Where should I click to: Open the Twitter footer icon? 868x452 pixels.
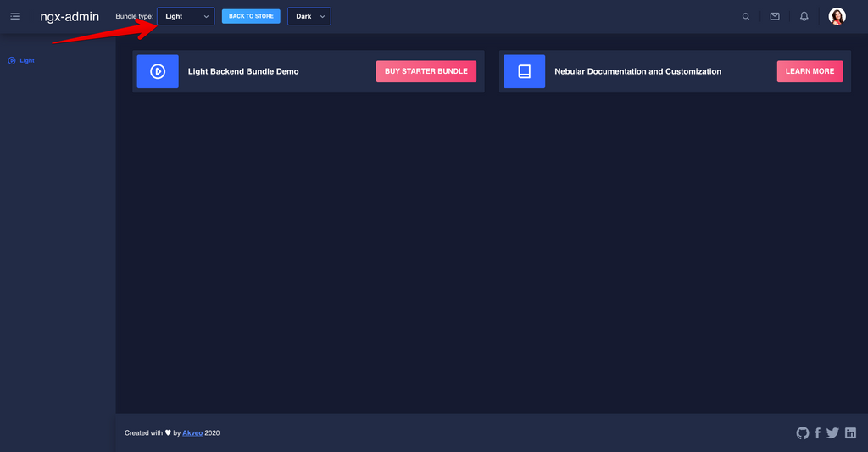click(832, 433)
